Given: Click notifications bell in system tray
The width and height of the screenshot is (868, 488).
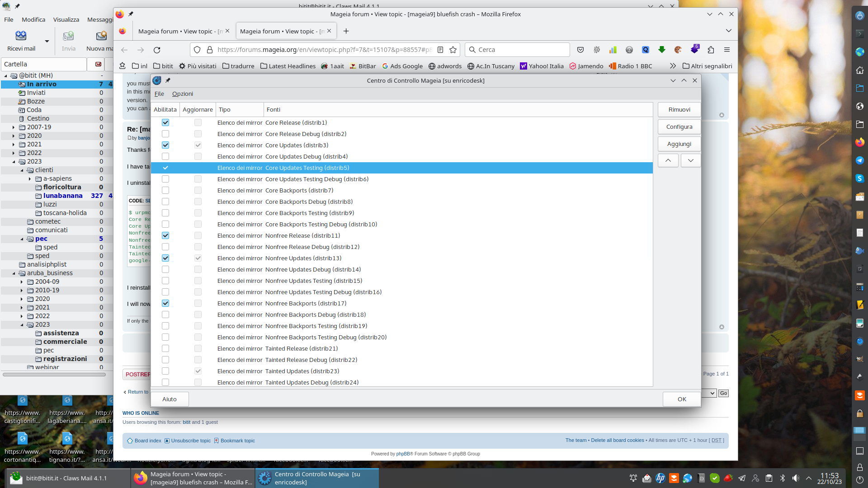Looking at the screenshot, I should click(633, 478).
